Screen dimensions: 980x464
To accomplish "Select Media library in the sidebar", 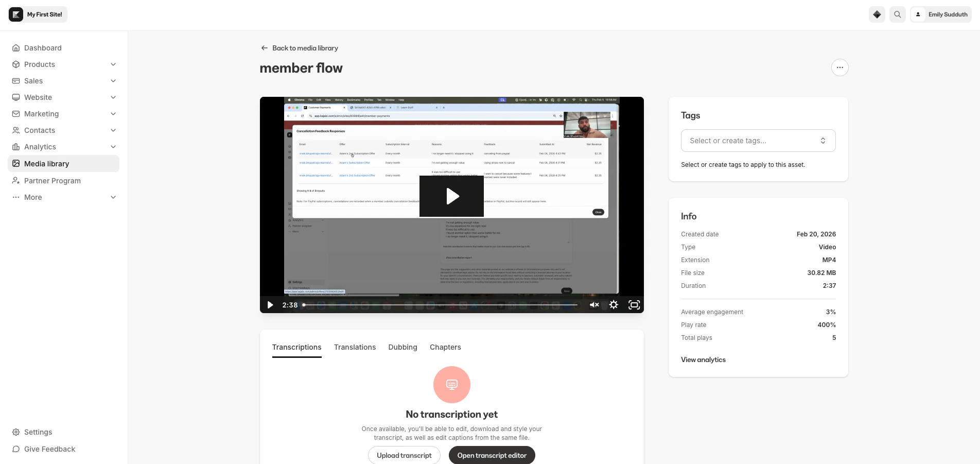I will tap(46, 164).
